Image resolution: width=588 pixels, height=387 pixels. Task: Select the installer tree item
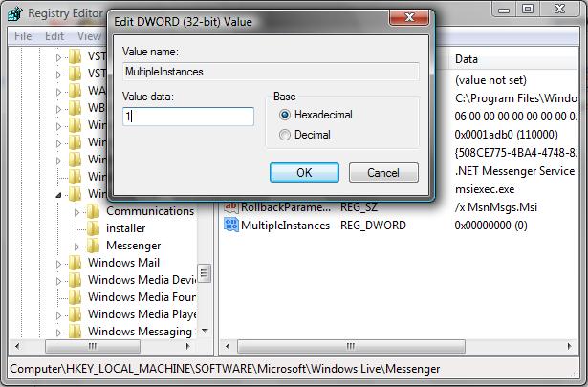coord(125,228)
